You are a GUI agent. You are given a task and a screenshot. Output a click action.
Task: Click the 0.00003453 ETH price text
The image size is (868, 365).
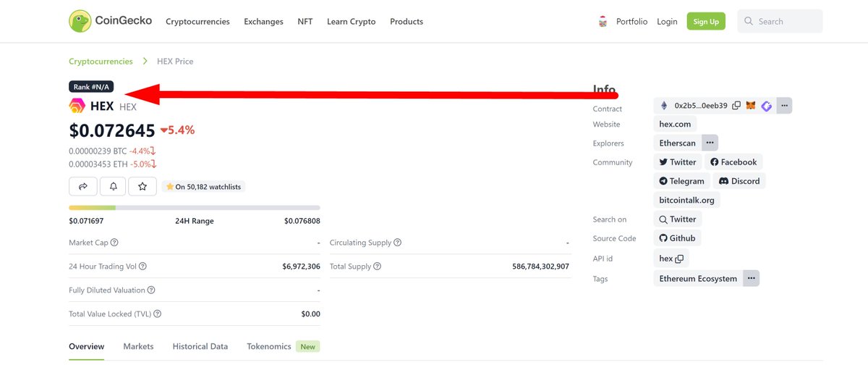(x=98, y=164)
